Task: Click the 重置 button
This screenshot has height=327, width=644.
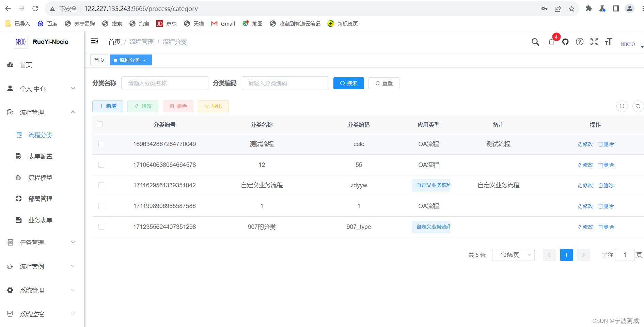Action: pos(384,83)
